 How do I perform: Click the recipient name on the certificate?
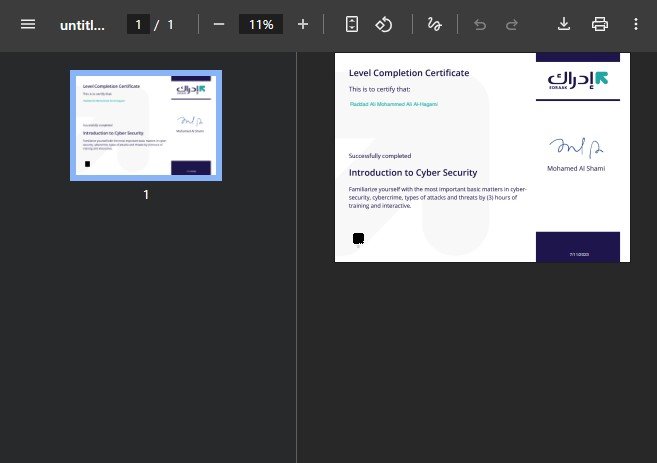click(394, 104)
